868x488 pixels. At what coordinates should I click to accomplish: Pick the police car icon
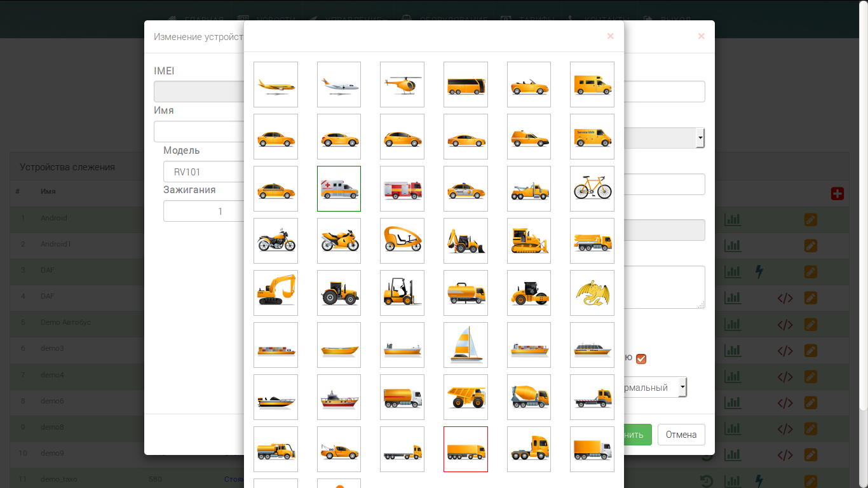pos(466,189)
